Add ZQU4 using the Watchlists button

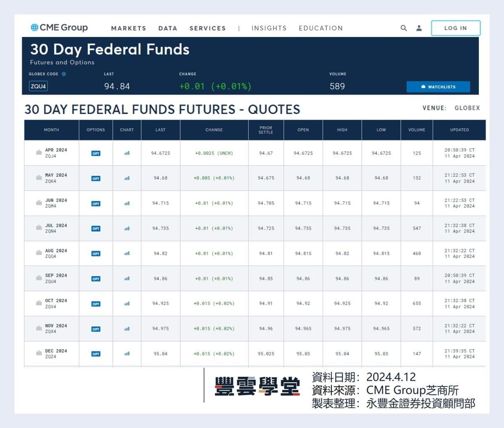[438, 86]
